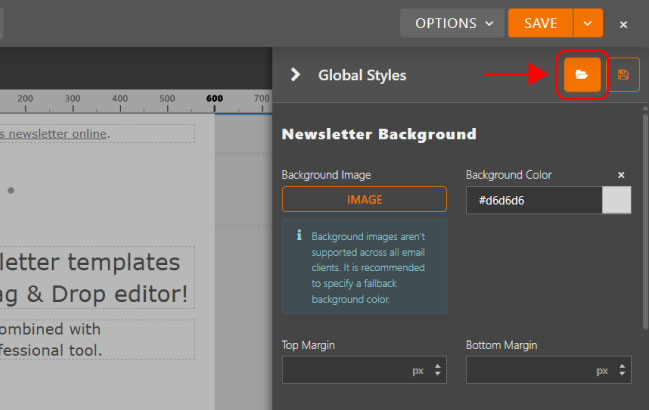Image resolution: width=650 pixels, height=410 pixels.
Task: Collapse the Global Styles panel chevron
Action: pyautogui.click(x=295, y=74)
